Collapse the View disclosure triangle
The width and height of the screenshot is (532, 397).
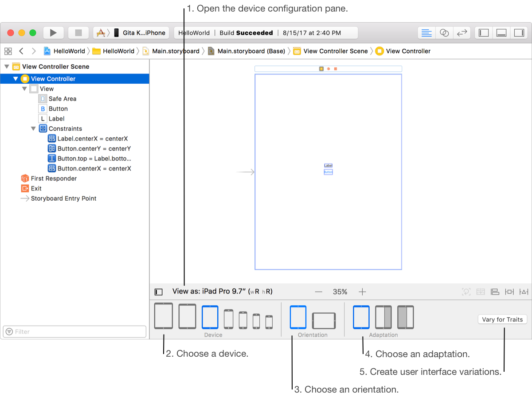pos(24,89)
